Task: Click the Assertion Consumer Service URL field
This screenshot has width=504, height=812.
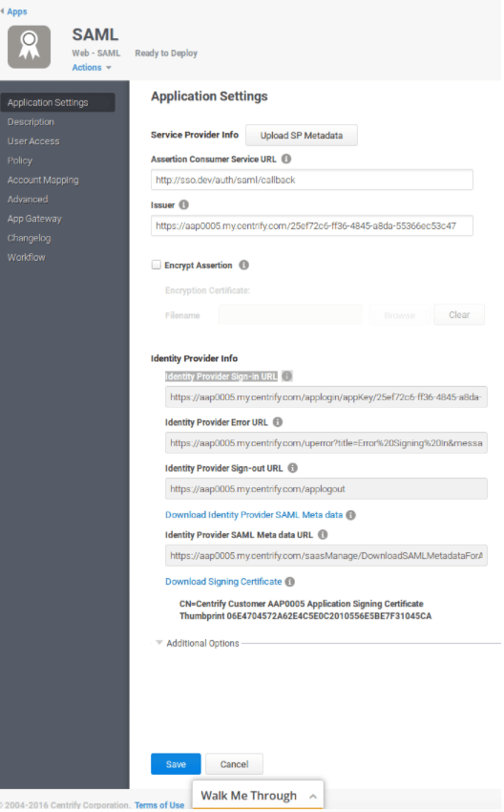Action: pos(312,181)
